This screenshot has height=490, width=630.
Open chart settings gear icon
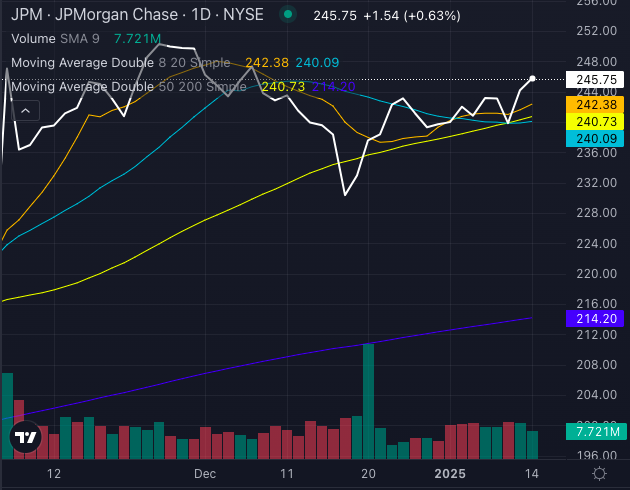coord(599,474)
